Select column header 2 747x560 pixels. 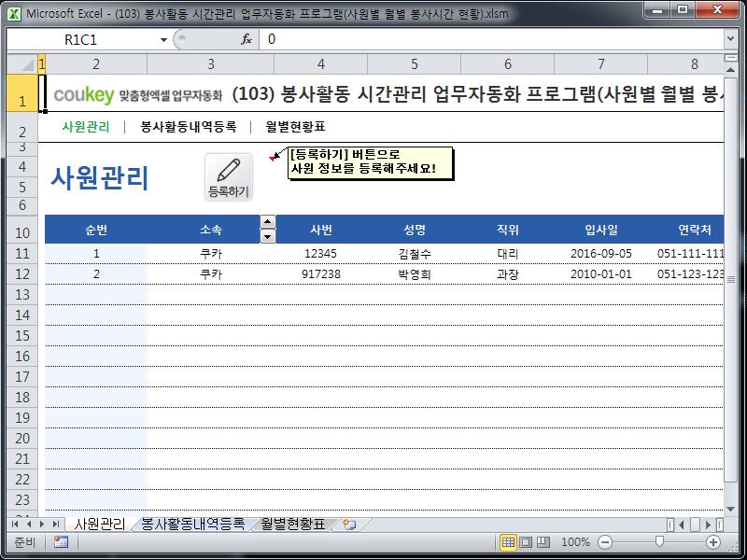pos(96,63)
